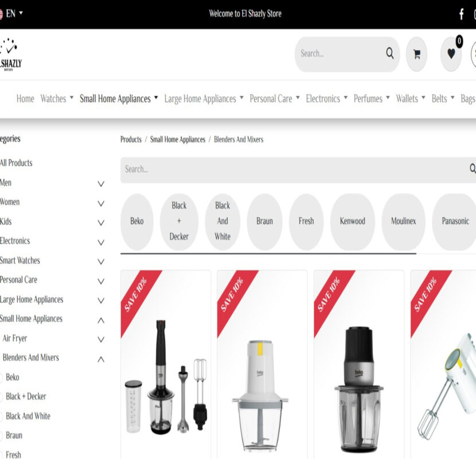Filter by Kenwood brand pill
Screen dimensions: 476x459
(353, 221)
